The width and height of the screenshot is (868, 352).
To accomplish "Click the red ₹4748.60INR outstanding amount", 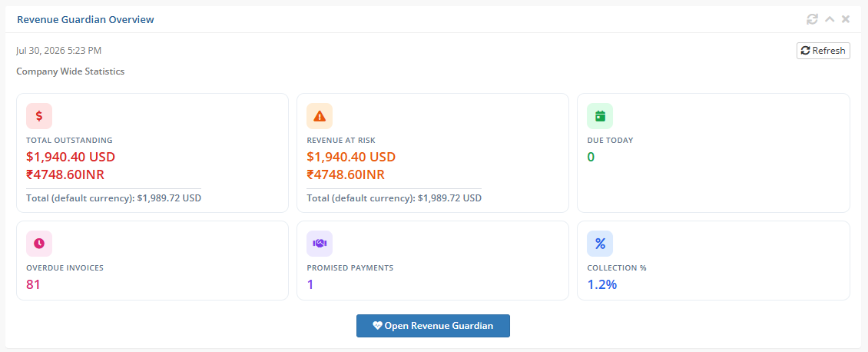I will 65,175.
